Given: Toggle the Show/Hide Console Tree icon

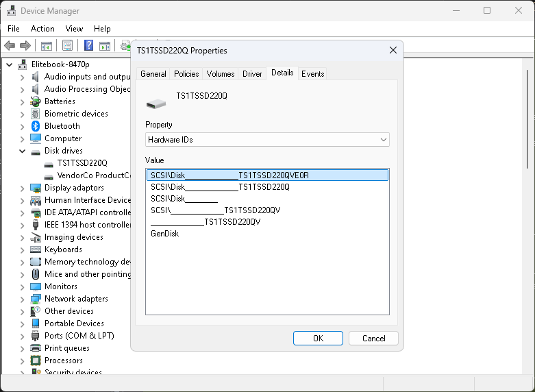Looking at the screenshot, I should 47,45.
